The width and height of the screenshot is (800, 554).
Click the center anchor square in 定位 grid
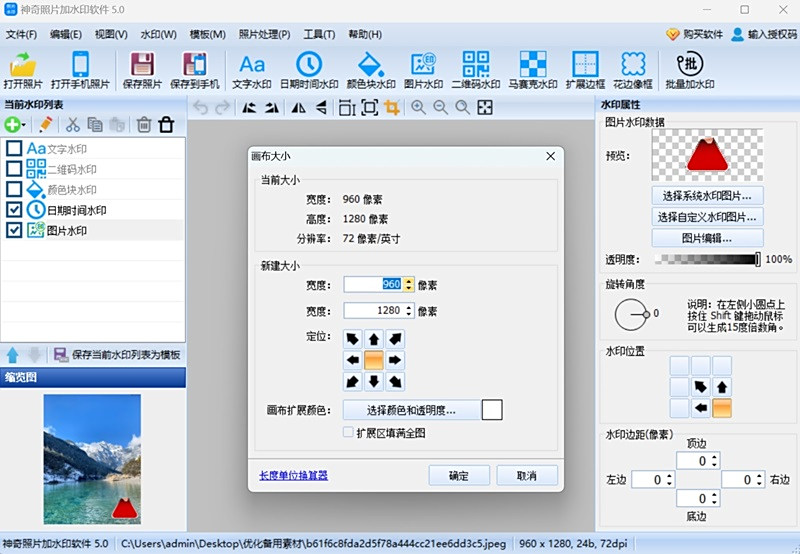[372, 360]
